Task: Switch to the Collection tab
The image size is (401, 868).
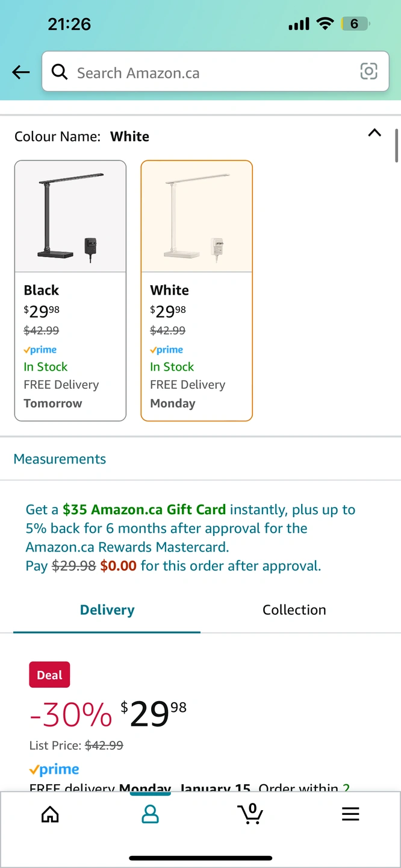Action: click(x=294, y=610)
